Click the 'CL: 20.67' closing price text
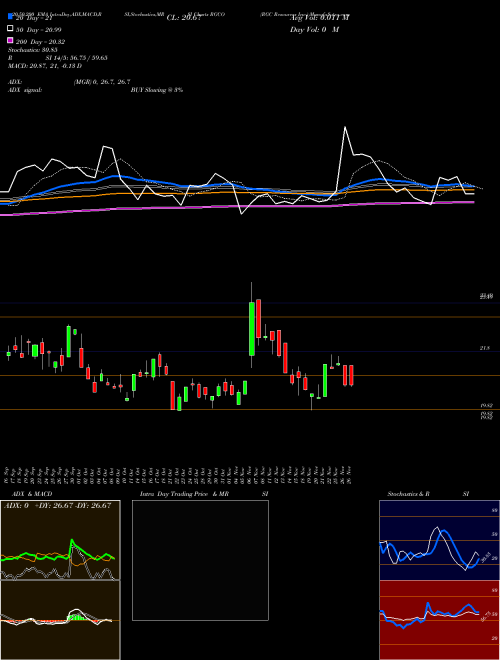The height and width of the screenshot is (660, 500). tap(184, 18)
